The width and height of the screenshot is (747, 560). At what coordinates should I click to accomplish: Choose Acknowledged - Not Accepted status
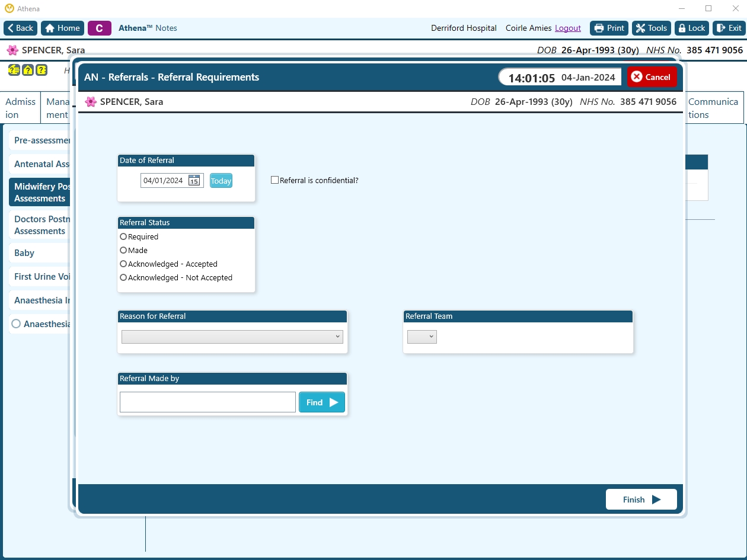[x=123, y=277]
